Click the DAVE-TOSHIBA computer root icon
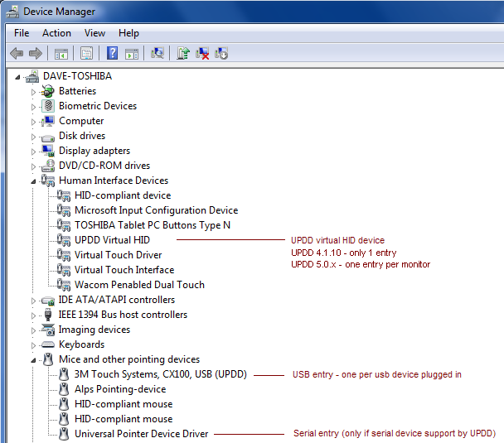The image size is (504, 443). pos(32,76)
